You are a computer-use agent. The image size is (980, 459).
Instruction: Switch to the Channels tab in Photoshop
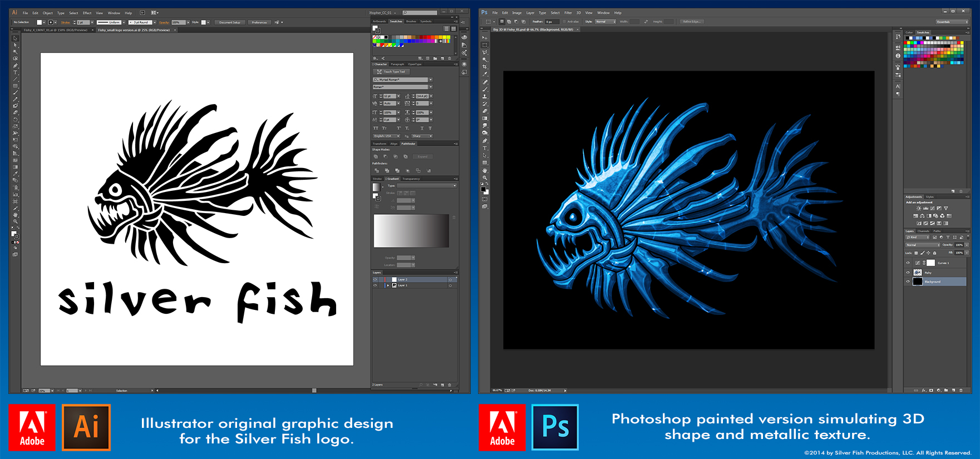[923, 231]
